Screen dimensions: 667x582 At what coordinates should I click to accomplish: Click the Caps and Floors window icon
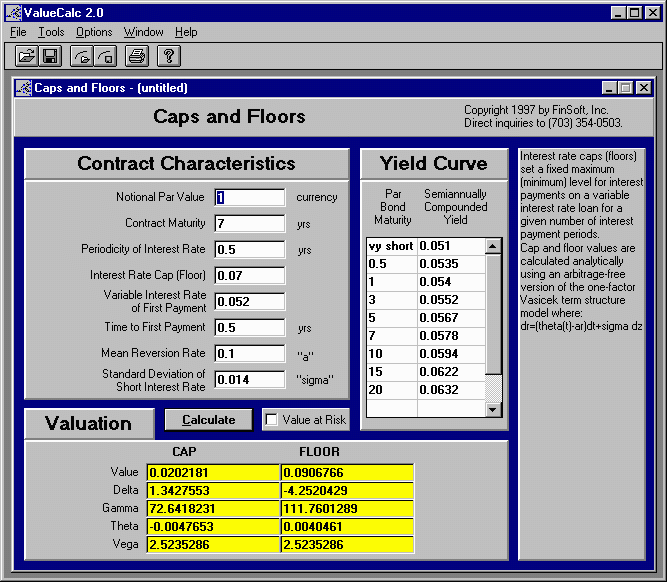[23, 88]
